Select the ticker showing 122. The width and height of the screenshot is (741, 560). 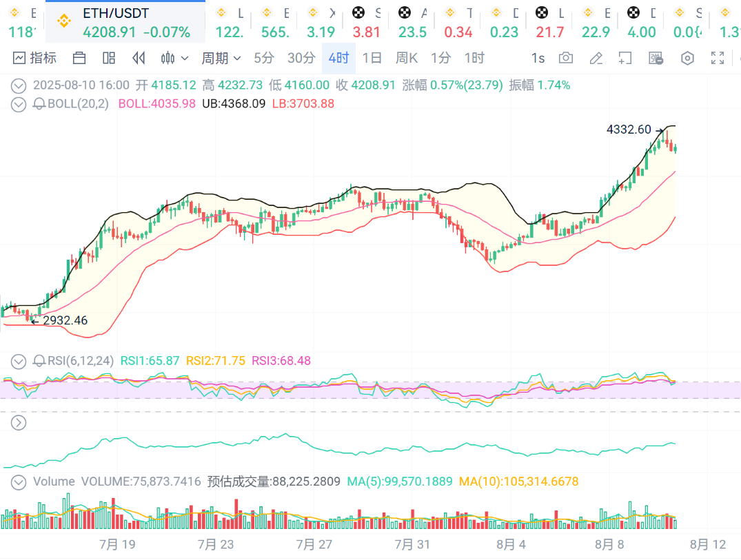click(230, 23)
